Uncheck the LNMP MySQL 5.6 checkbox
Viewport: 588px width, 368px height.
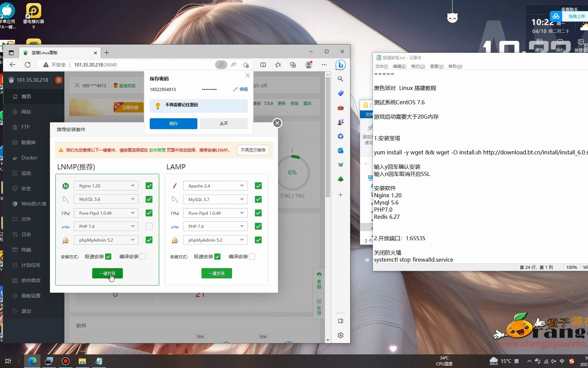pyautogui.click(x=149, y=199)
